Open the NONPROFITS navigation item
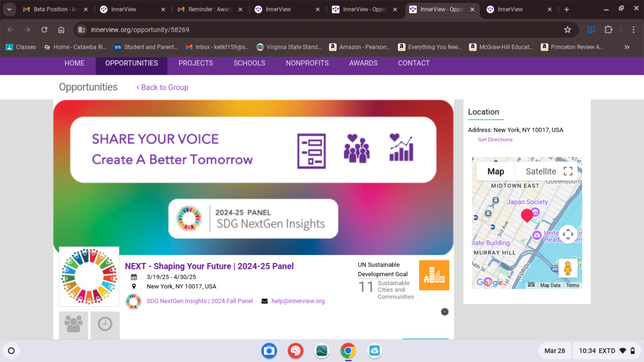Viewport: 644px width, 362px height. pos(307,63)
